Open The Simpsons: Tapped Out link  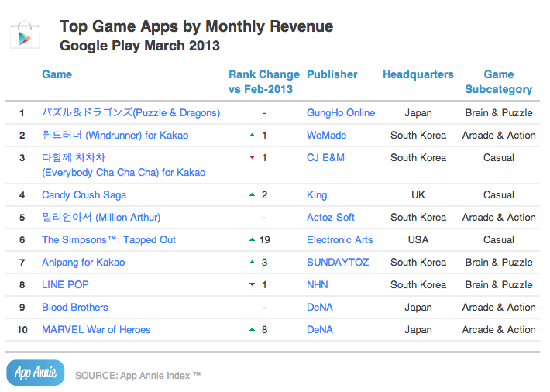108,239
